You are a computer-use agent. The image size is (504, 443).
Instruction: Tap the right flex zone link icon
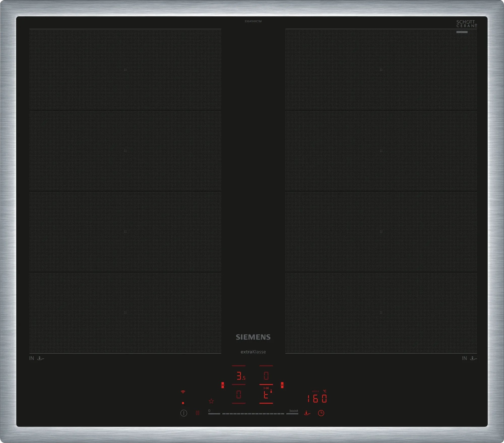point(282,385)
